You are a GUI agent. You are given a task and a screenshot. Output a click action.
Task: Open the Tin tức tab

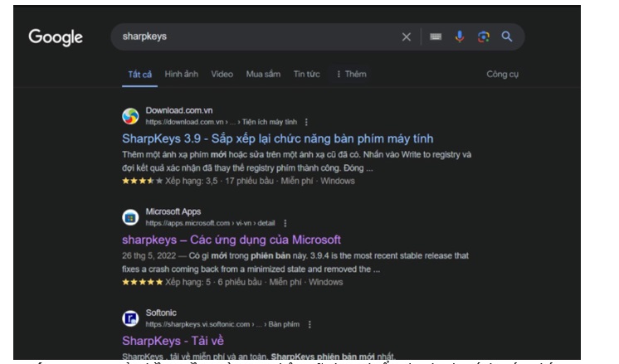[x=307, y=74]
